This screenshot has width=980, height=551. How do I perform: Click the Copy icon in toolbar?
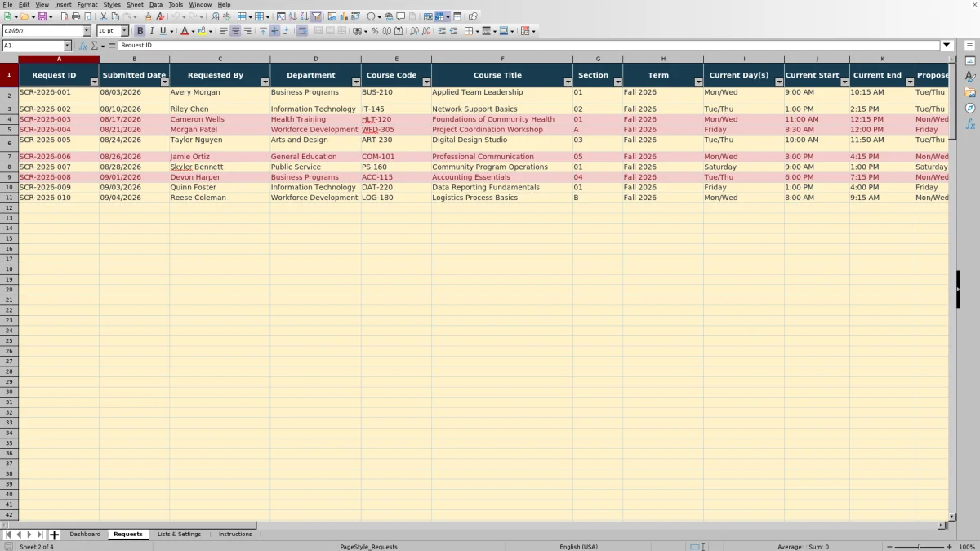115,16
